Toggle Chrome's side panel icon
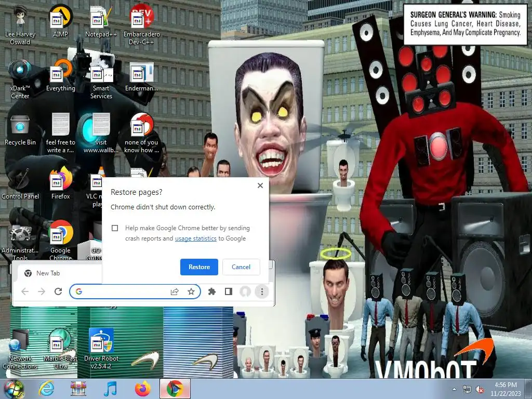Viewport: 532px width, 399px height. [229, 291]
